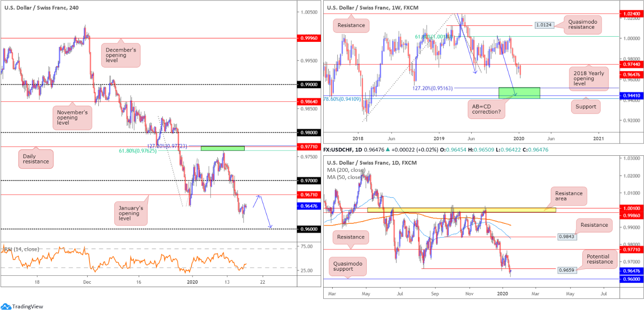Select the 127.20%(0.95163) Fibonacci label

click(x=433, y=89)
